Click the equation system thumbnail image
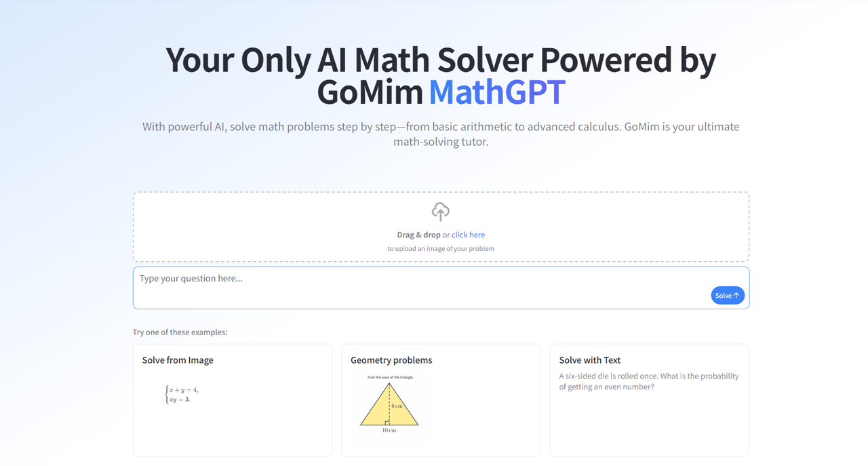868x466 pixels. point(182,394)
